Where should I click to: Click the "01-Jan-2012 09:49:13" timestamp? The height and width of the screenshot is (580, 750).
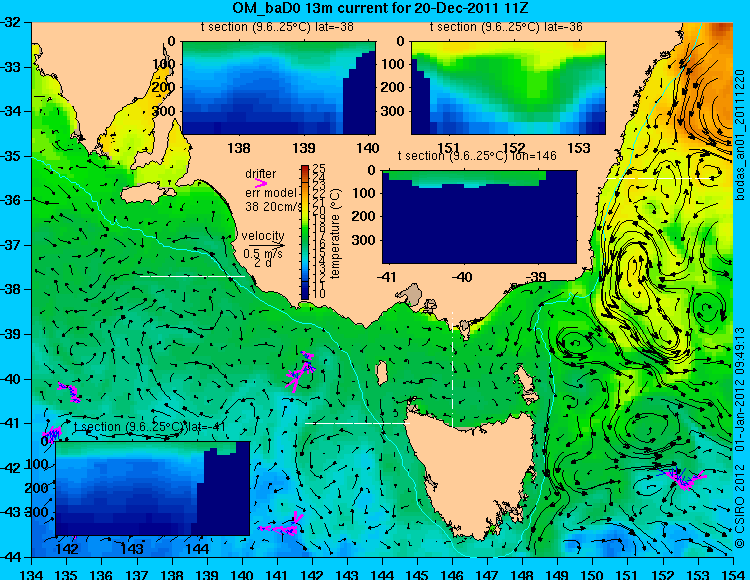[740, 389]
